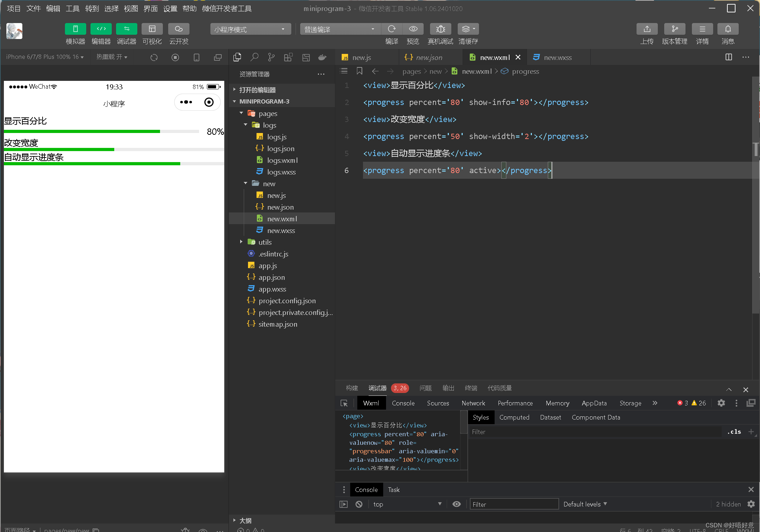Screen dimensions: 760x532
Task: Click the .cls styles button
Action: pyautogui.click(x=734, y=432)
